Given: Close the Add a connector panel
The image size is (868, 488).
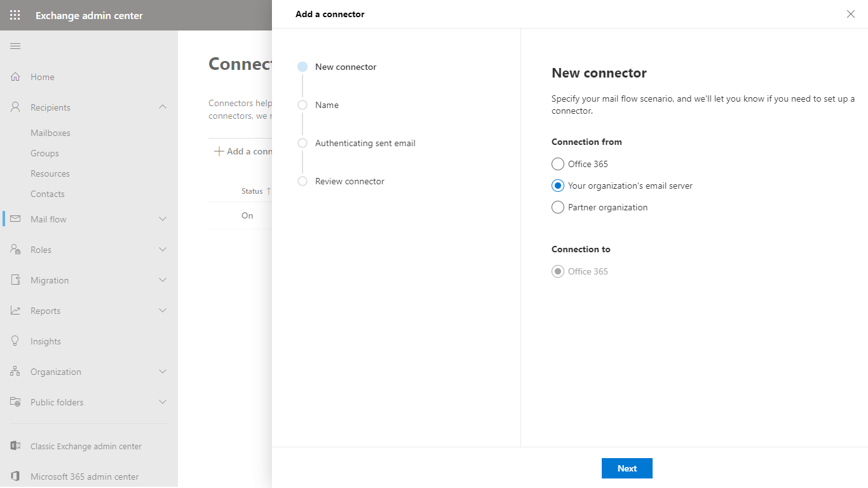Looking at the screenshot, I should click(x=850, y=14).
